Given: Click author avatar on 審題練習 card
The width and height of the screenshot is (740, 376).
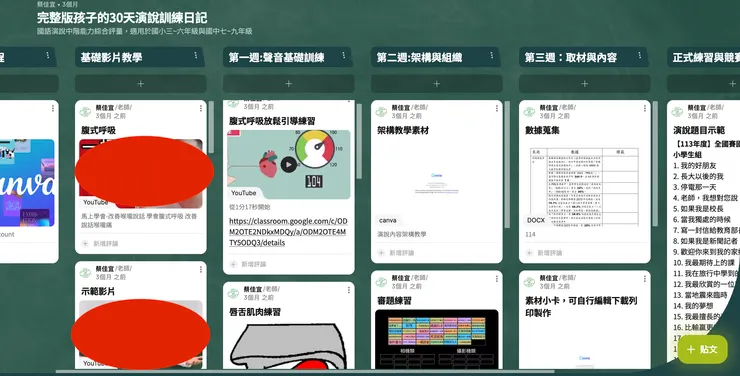Looking at the screenshot, I should tap(381, 282).
